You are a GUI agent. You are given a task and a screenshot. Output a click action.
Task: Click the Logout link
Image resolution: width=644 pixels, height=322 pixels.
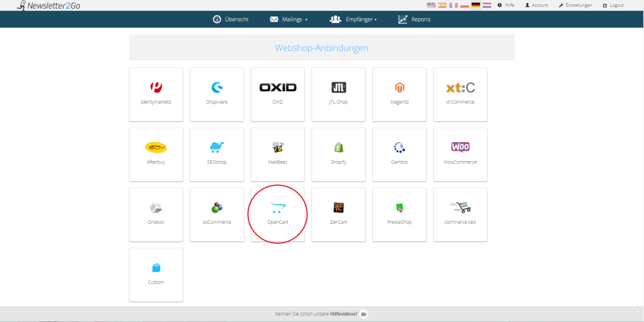point(613,5)
